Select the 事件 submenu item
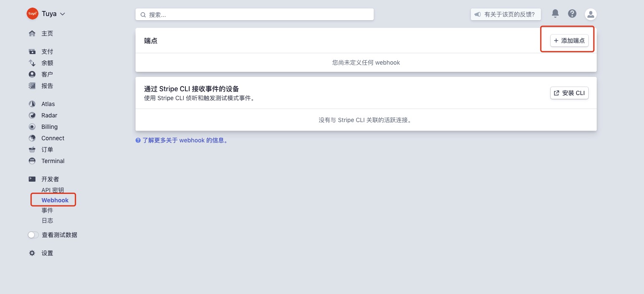 [x=47, y=210]
